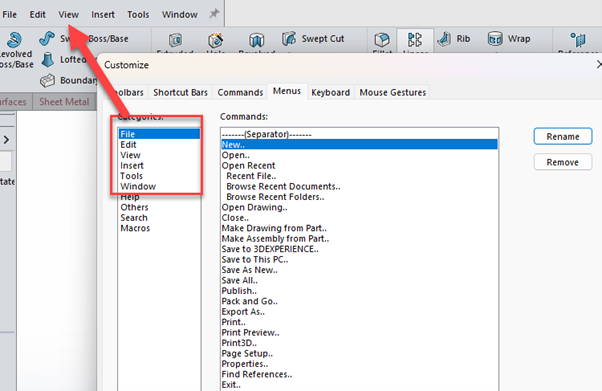Select New.. in Commands list

(359, 144)
